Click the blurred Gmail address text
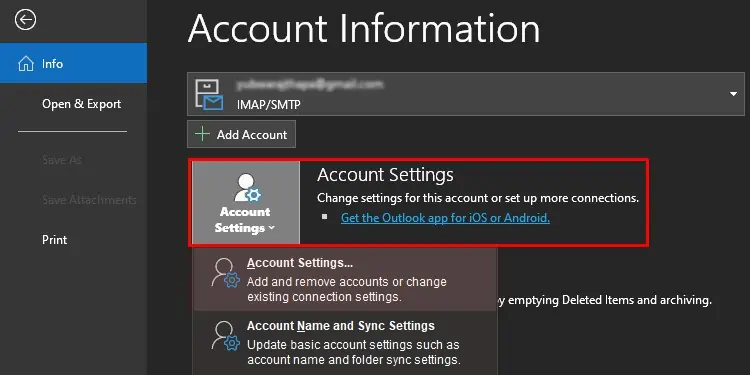Viewport: 750px width, 375px height. point(309,85)
